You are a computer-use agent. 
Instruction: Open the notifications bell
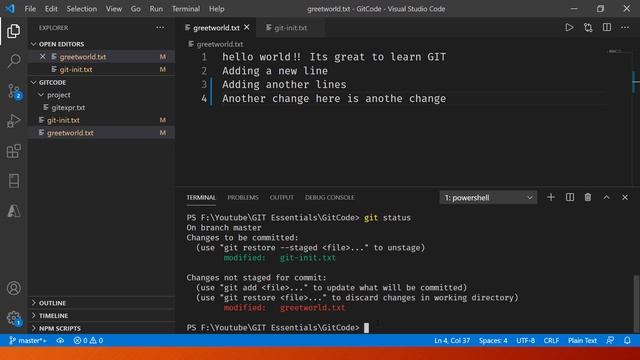tap(627, 340)
